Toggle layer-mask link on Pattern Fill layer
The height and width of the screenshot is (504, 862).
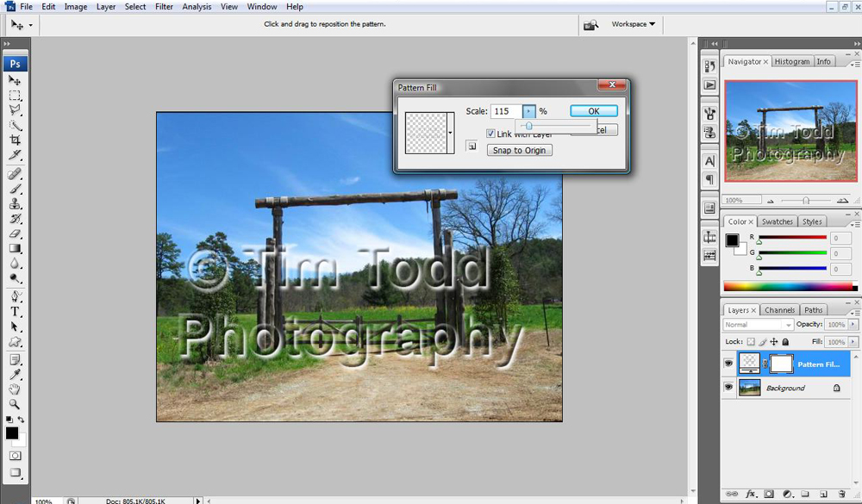(x=765, y=364)
